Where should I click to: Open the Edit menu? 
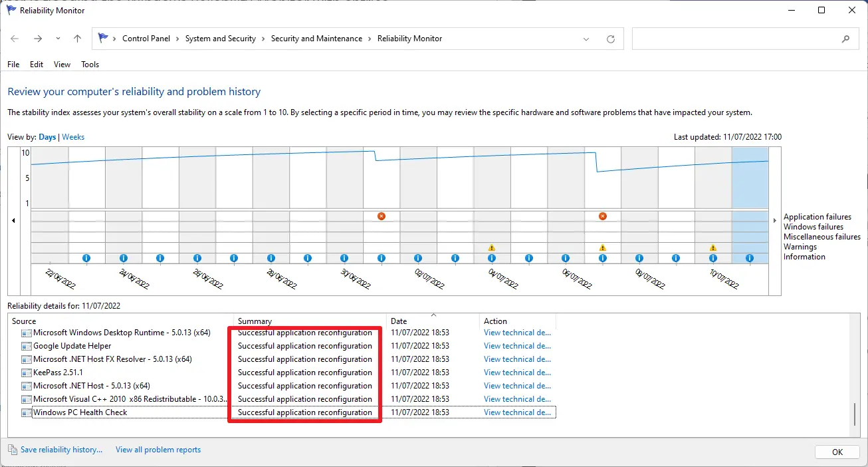[37, 65]
